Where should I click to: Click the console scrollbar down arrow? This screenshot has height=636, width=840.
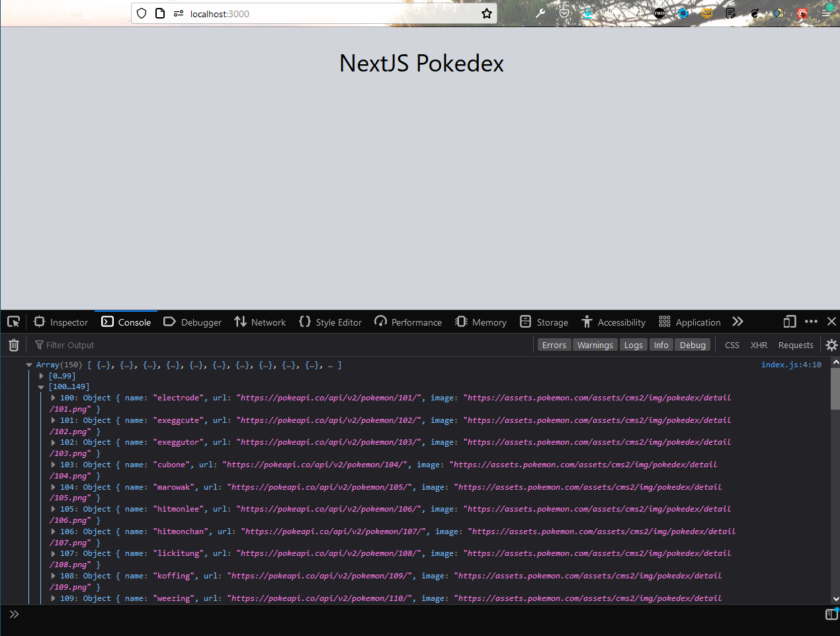pyautogui.click(x=835, y=598)
